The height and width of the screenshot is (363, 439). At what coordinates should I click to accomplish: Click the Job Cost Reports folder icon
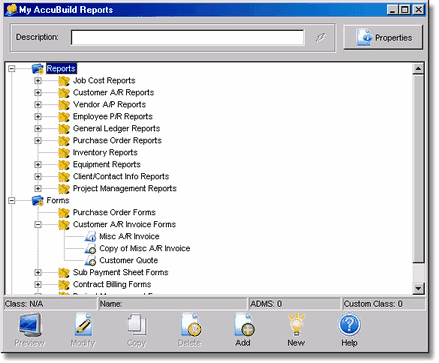click(x=64, y=81)
